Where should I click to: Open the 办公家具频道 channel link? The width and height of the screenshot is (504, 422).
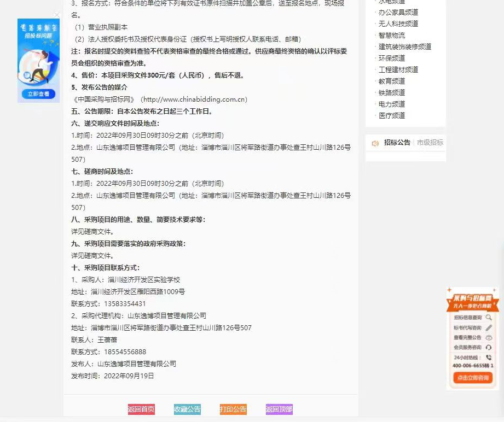[398, 13]
